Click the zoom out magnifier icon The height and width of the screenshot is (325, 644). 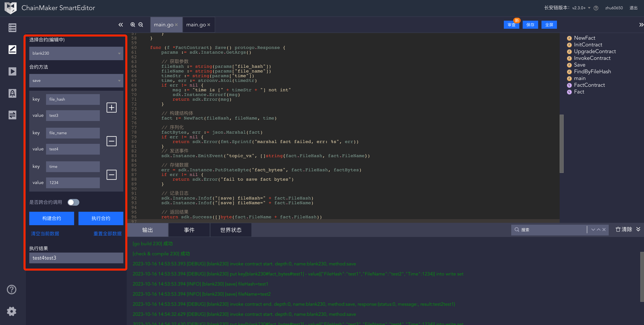[141, 25]
